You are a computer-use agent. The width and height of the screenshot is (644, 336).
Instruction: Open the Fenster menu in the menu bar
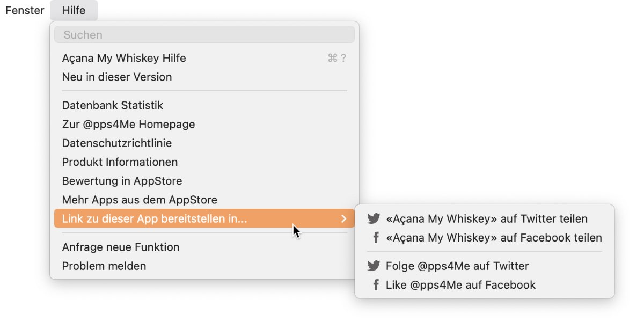coord(25,11)
